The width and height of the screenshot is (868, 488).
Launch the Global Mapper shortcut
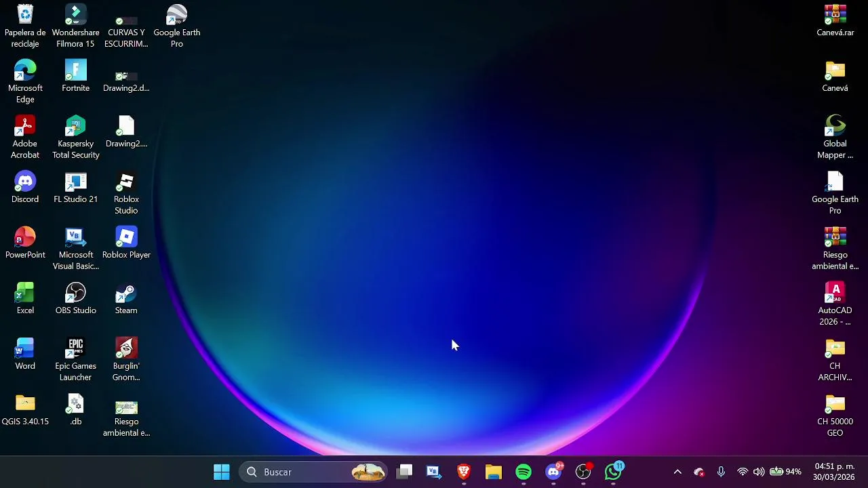point(835,137)
